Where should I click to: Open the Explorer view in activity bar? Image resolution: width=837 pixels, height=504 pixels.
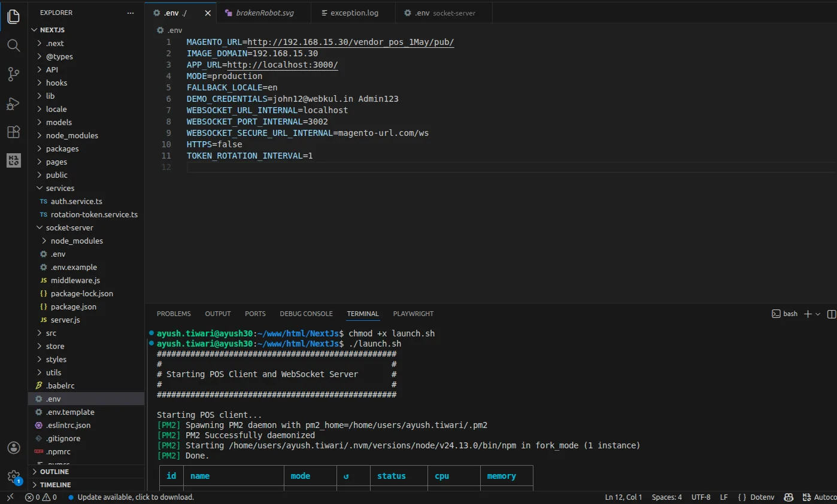[13, 16]
